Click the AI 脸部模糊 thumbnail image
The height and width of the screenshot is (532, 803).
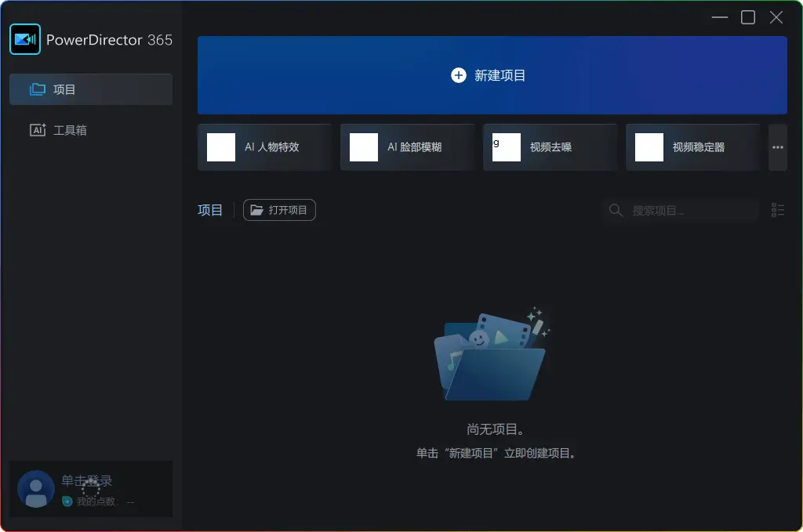pos(364,147)
